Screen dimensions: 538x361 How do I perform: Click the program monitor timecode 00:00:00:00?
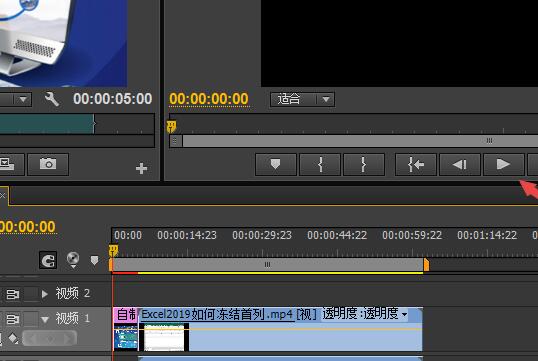tap(209, 99)
